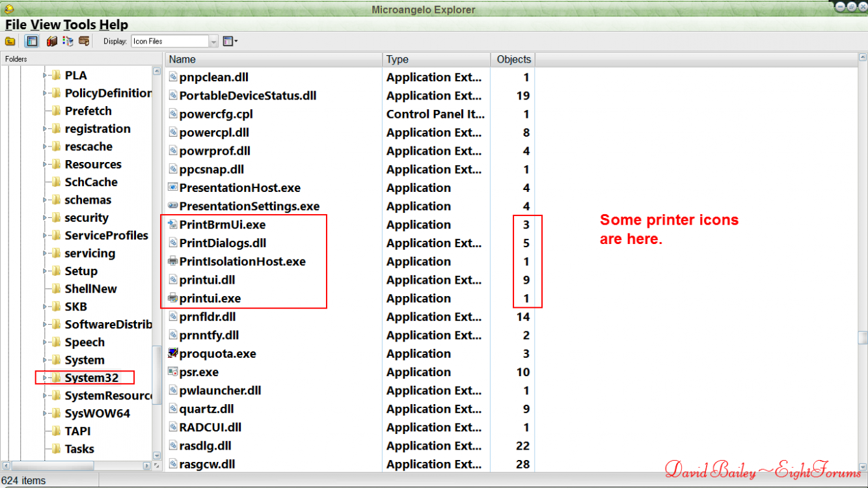Click the Tasks folder icon in tree
Viewport: 868px width, 488px height.
click(56, 449)
